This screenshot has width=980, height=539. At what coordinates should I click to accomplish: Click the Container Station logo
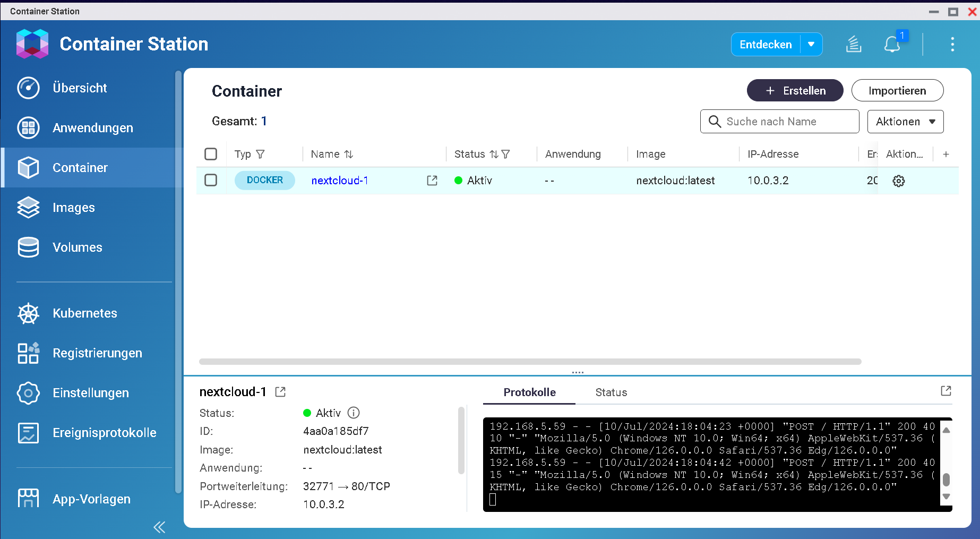tap(32, 44)
